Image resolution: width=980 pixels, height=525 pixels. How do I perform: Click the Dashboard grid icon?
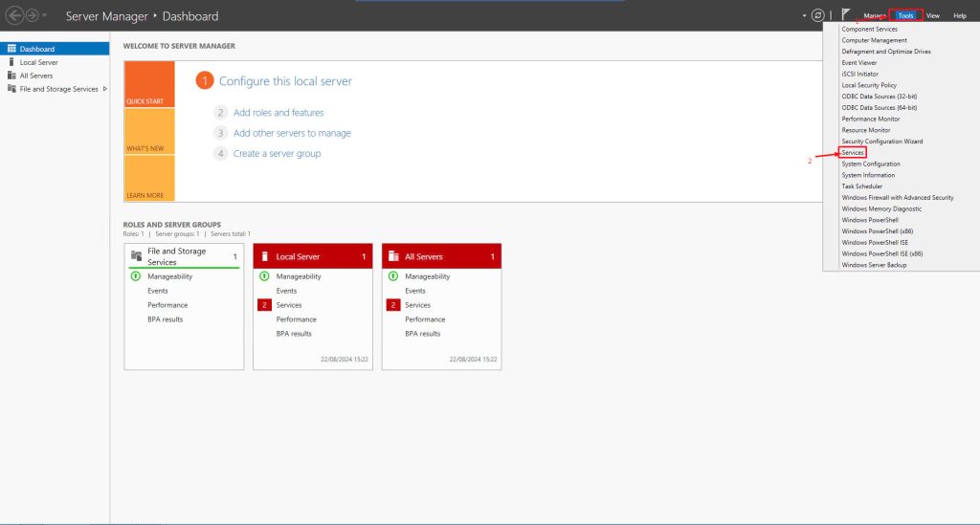11,48
